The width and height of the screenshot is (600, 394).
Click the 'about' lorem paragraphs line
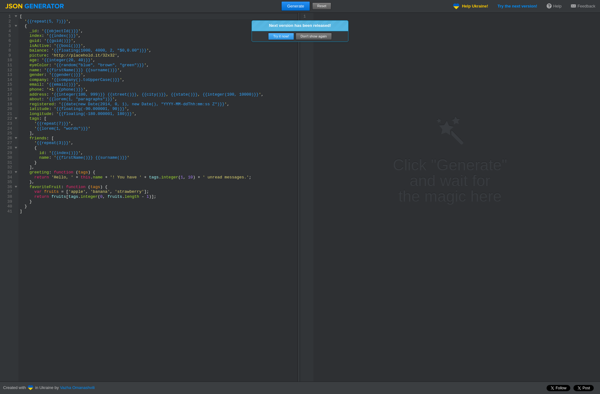(73, 99)
